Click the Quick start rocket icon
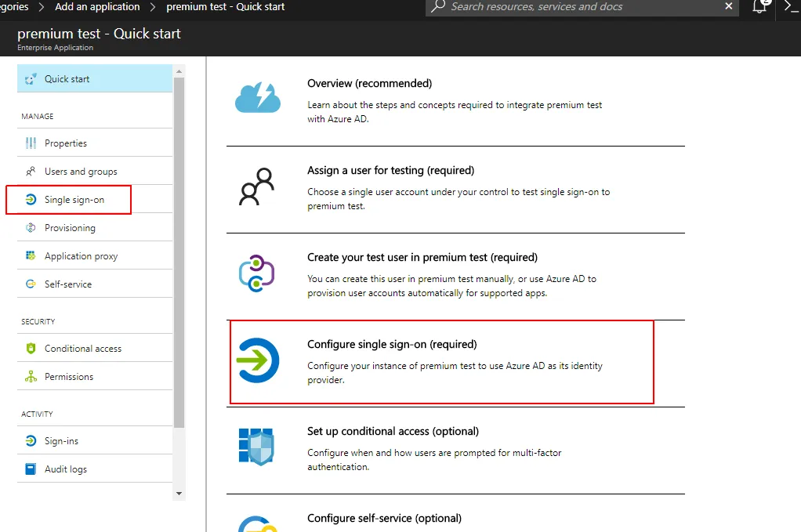801x532 pixels. [x=31, y=79]
